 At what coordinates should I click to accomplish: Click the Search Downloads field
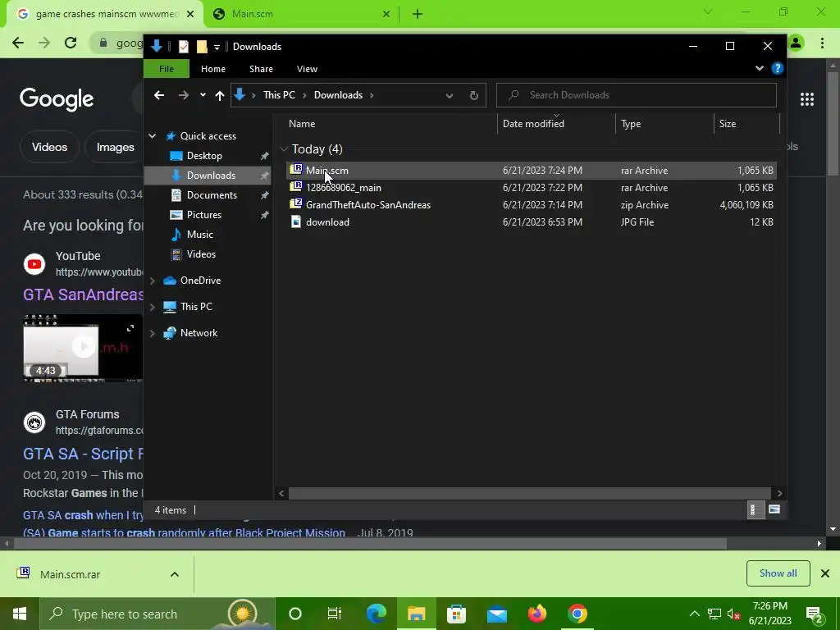636,95
